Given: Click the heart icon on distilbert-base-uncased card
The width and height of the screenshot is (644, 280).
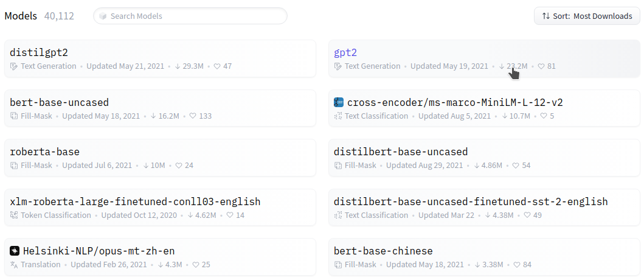Looking at the screenshot, I should tap(516, 166).
